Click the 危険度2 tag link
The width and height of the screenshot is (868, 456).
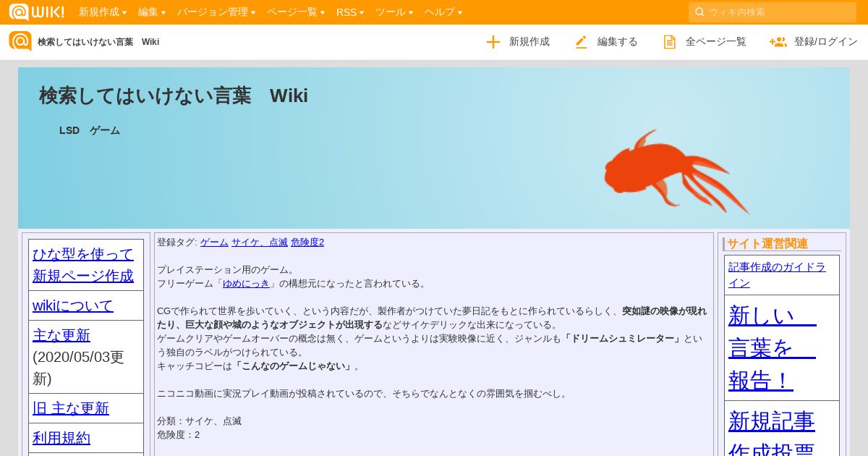(307, 242)
